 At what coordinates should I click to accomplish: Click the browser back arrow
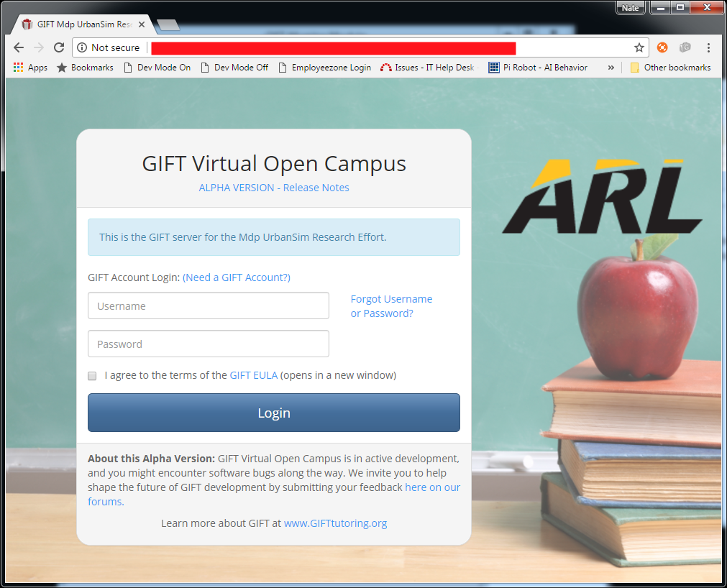(x=19, y=47)
